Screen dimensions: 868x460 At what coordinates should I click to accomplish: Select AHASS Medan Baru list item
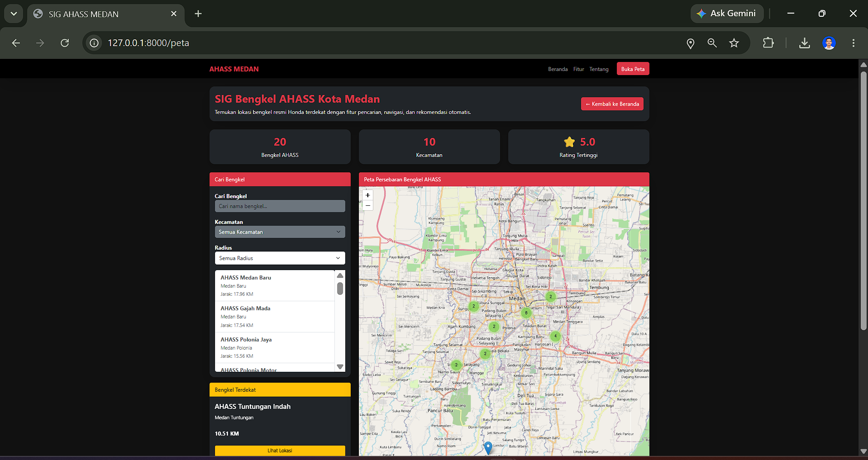coord(275,285)
